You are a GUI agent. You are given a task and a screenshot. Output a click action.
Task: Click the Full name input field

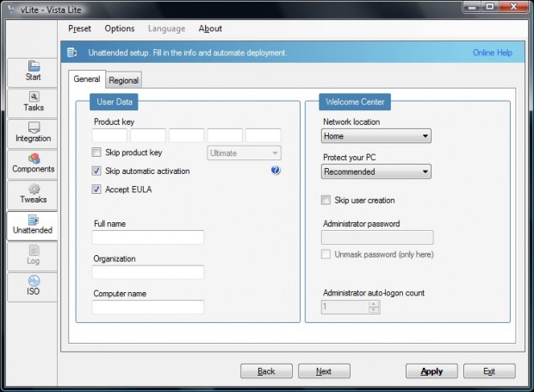click(148, 238)
